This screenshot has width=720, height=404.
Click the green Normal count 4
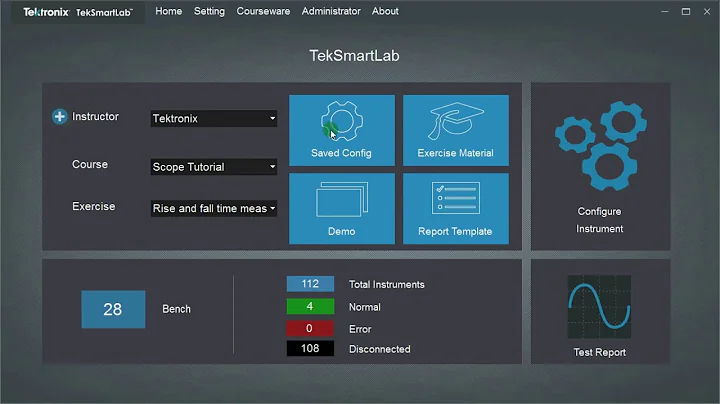pos(310,306)
